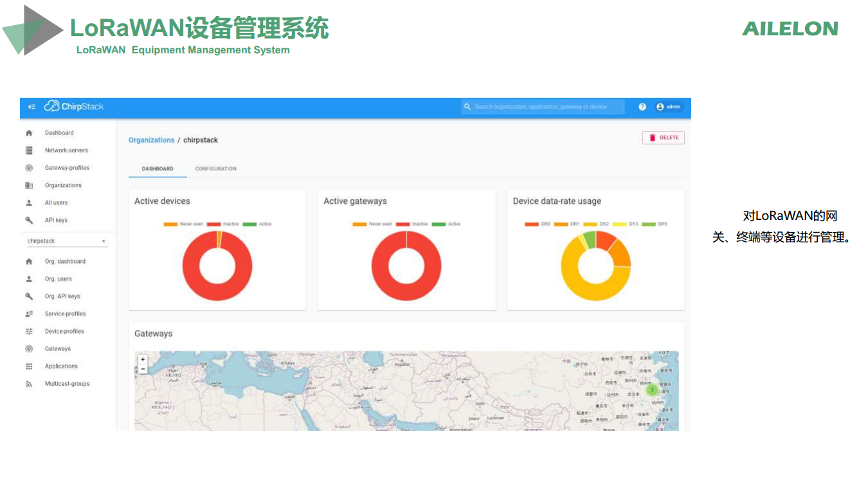Click the All users person icon
The height and width of the screenshot is (488, 868).
pyautogui.click(x=29, y=203)
